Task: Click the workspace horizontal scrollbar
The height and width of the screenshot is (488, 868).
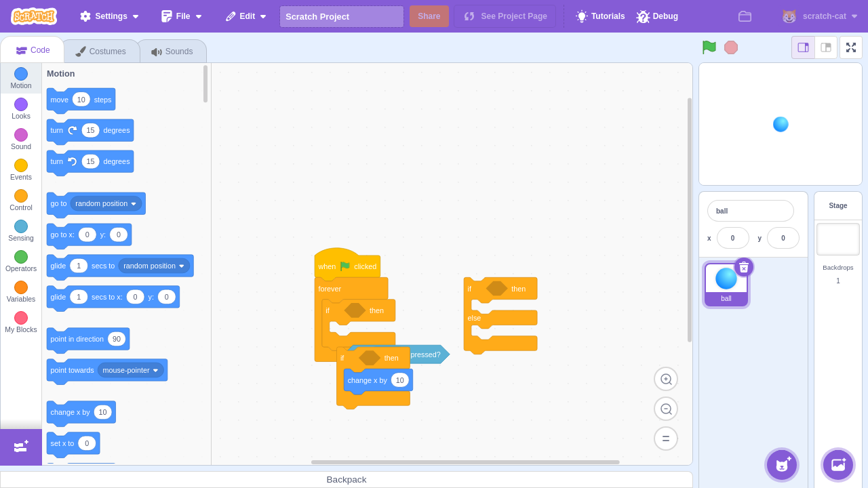Action: (465, 462)
